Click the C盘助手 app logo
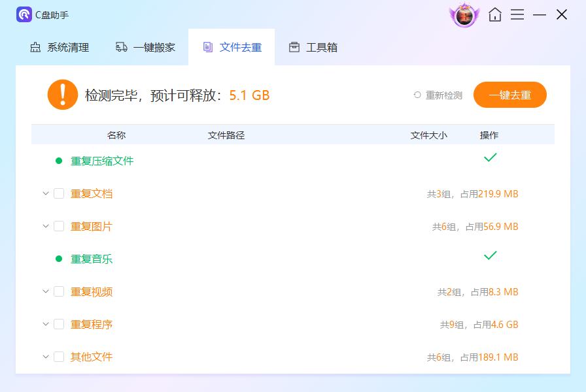The width and height of the screenshot is (586, 392). click(x=23, y=14)
